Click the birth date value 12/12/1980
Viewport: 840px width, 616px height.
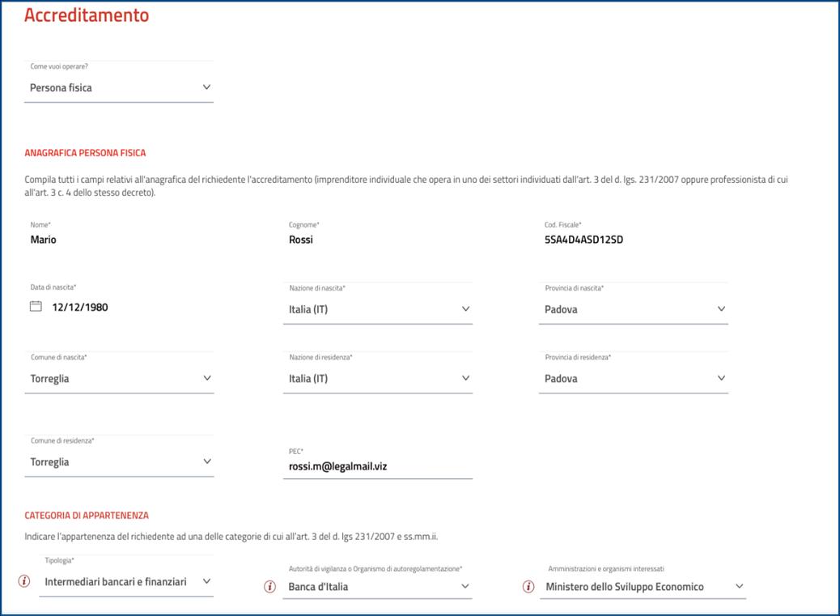coord(80,308)
